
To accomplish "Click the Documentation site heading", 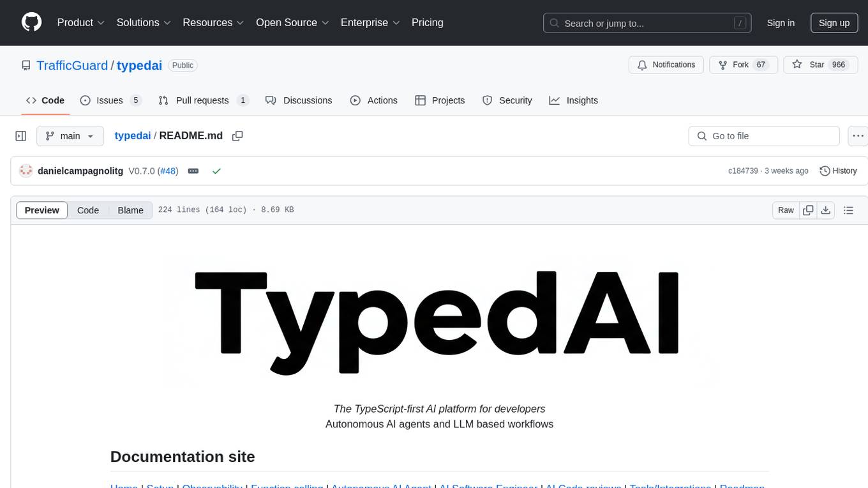I will click(183, 457).
